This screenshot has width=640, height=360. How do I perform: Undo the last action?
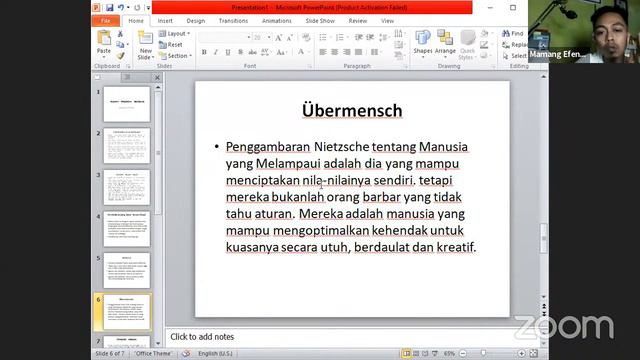[x=121, y=8]
